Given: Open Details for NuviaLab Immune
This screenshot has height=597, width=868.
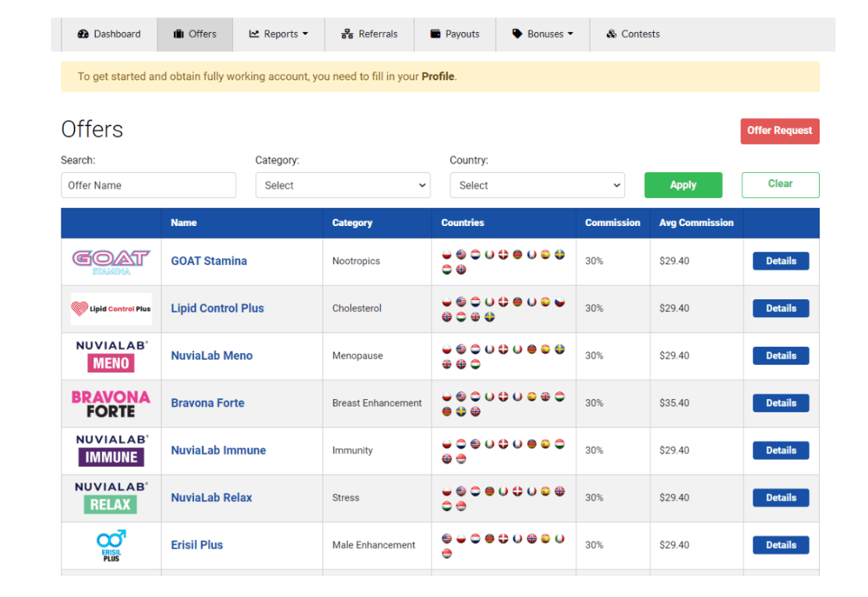Looking at the screenshot, I should 781,450.
